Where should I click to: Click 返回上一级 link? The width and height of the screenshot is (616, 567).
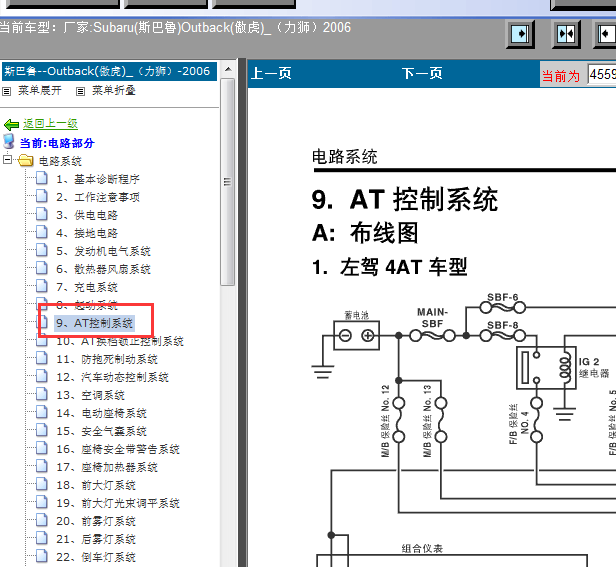[50, 124]
